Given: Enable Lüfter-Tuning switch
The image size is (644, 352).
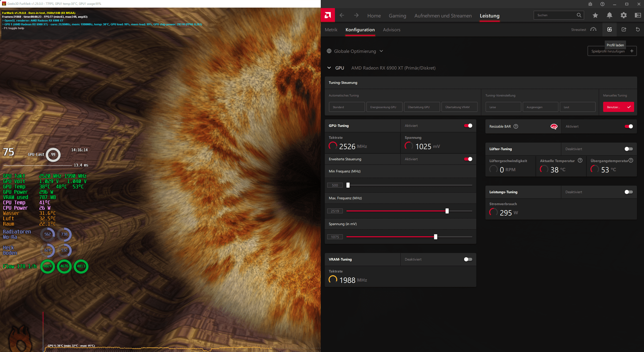Looking at the screenshot, I should coord(629,149).
